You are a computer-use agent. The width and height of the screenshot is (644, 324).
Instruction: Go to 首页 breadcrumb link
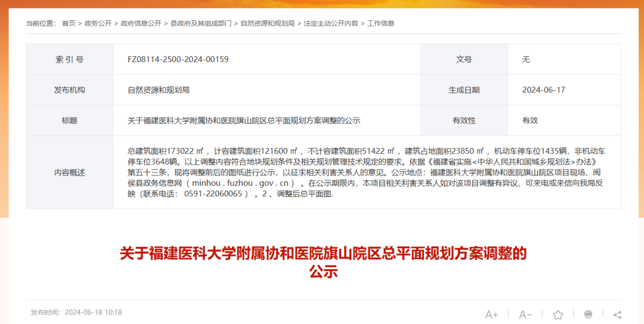[x=69, y=23]
